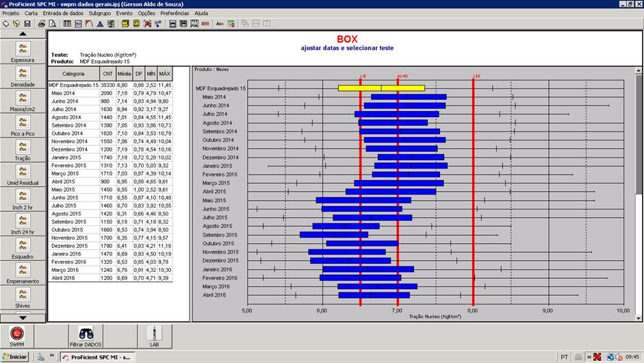644x363 pixels.
Task: Click the PT language indicator in tray
Action: click(x=565, y=357)
